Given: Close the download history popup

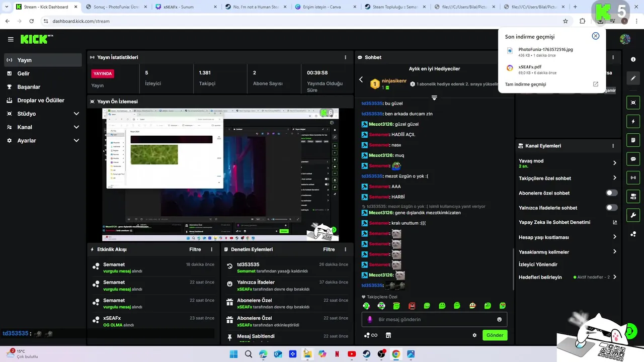Looking at the screenshot, I should click(595, 36).
